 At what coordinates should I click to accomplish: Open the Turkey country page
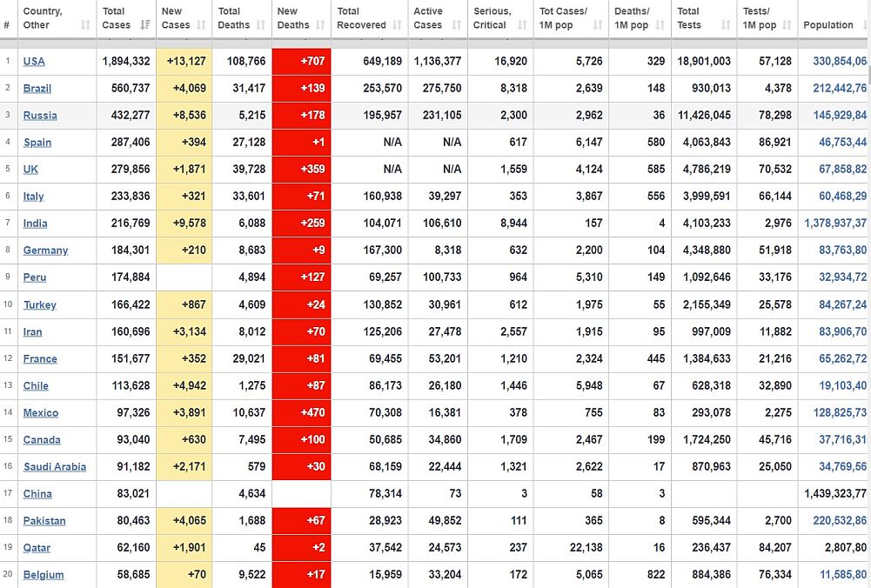[x=40, y=304]
